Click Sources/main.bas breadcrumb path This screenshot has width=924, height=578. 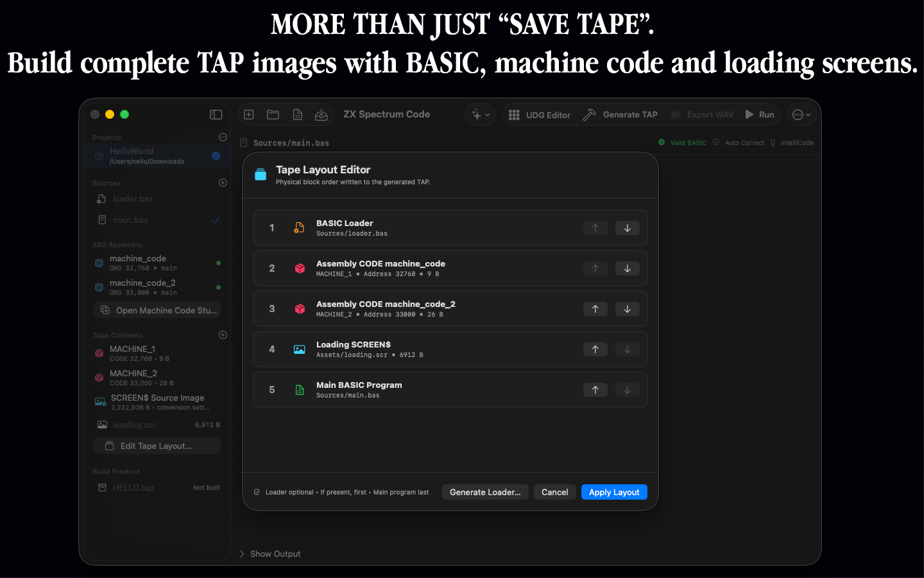click(291, 143)
